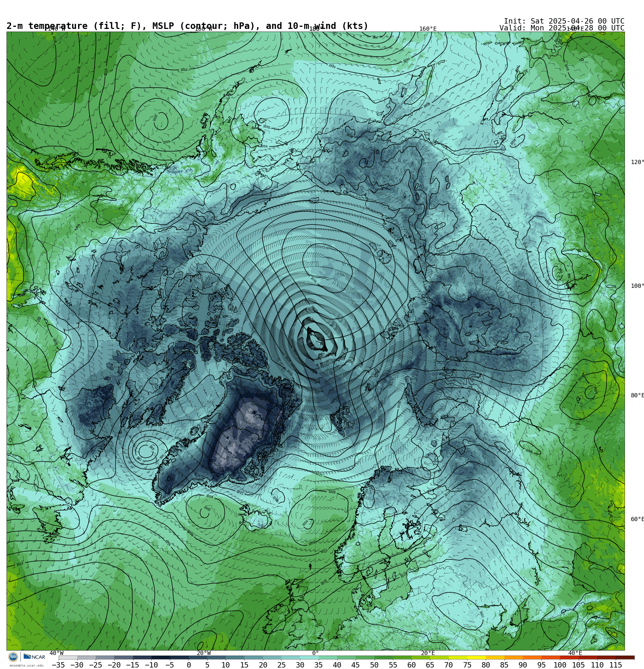
Task: Click the -20 colorbar tick label
Action: point(114,665)
